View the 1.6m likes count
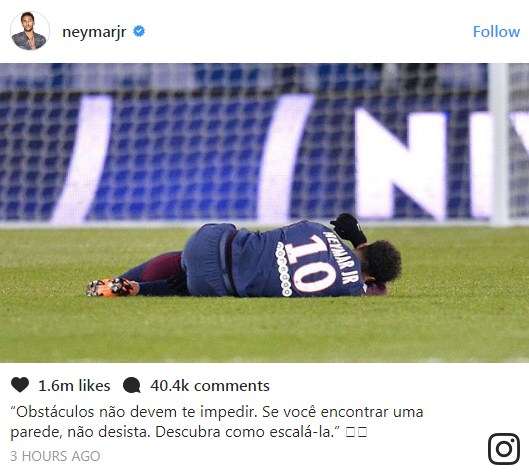The image size is (529, 476). click(x=74, y=386)
